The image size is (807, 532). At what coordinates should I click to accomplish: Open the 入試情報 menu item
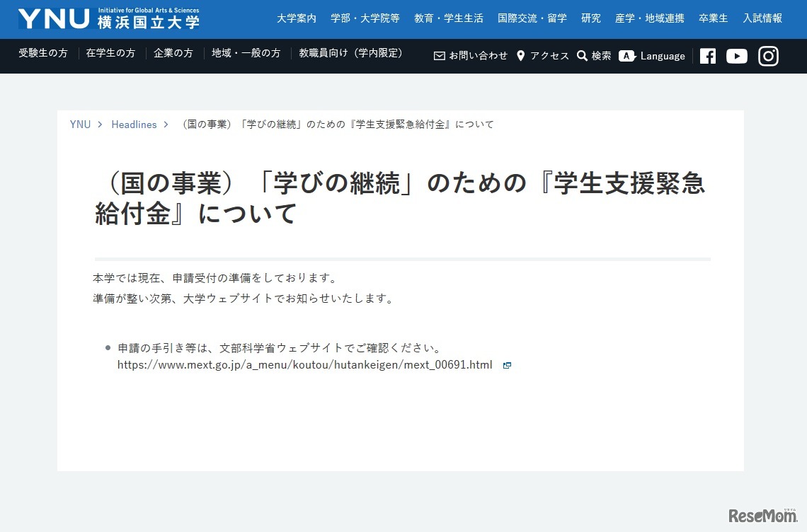click(762, 18)
